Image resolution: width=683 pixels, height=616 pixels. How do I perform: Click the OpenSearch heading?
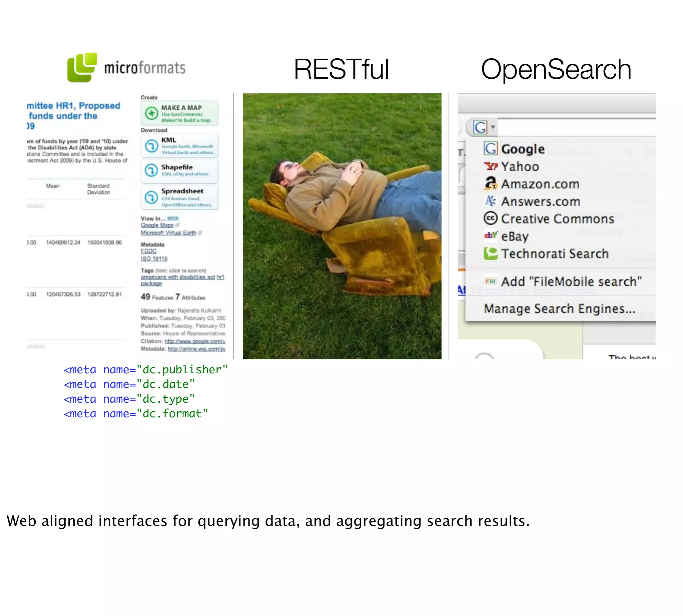pyautogui.click(x=556, y=69)
